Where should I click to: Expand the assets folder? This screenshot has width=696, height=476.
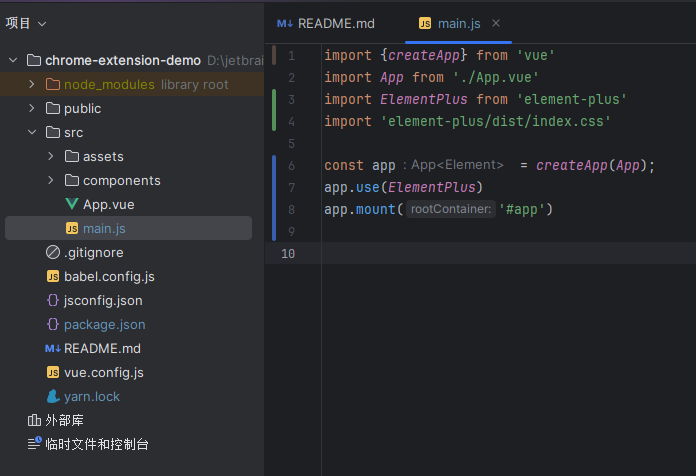[51, 156]
